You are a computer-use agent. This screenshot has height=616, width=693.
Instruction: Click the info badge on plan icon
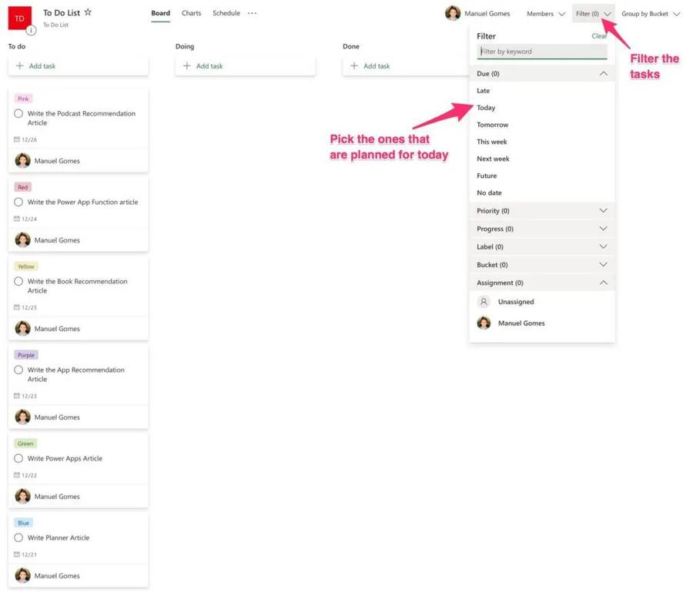tap(32, 31)
